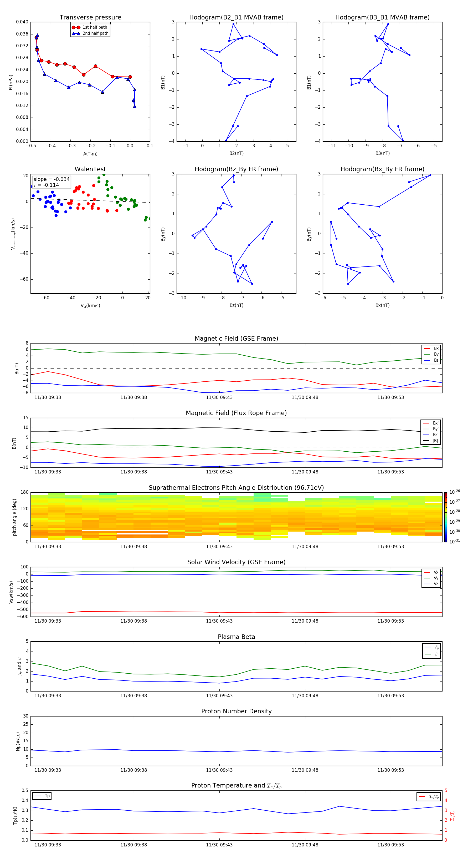Click the 'Transverse pressure' plot title
This screenshot has width=473, height=868.
[90, 18]
